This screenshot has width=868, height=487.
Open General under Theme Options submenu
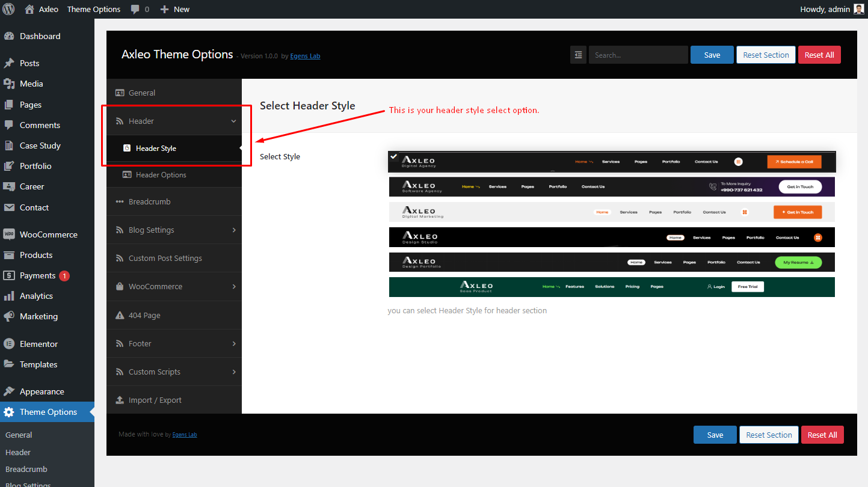click(x=19, y=435)
